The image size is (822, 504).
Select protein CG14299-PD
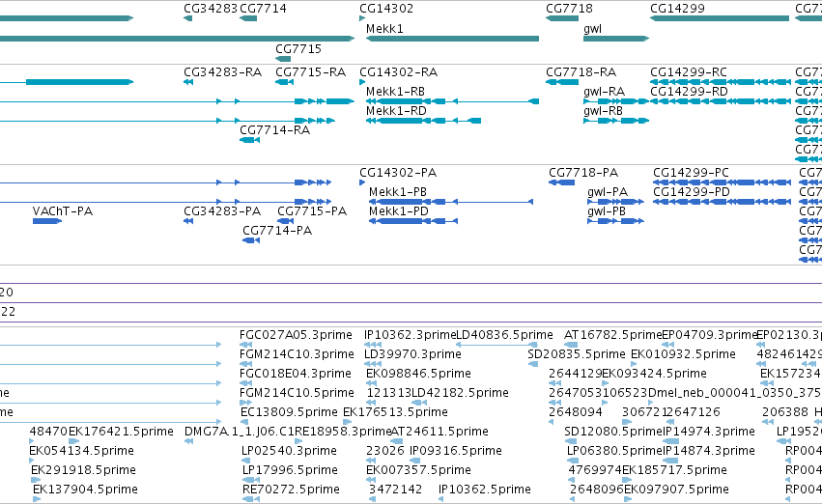[x=692, y=192]
